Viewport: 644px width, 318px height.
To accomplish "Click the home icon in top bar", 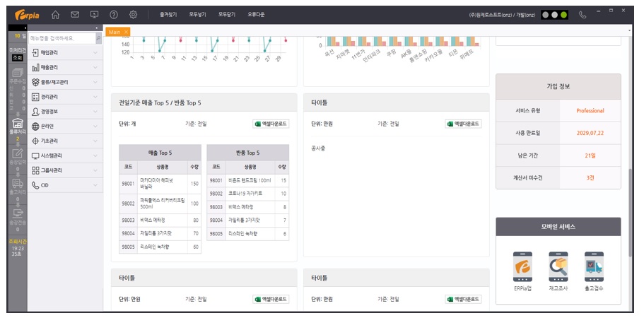I will [56, 14].
